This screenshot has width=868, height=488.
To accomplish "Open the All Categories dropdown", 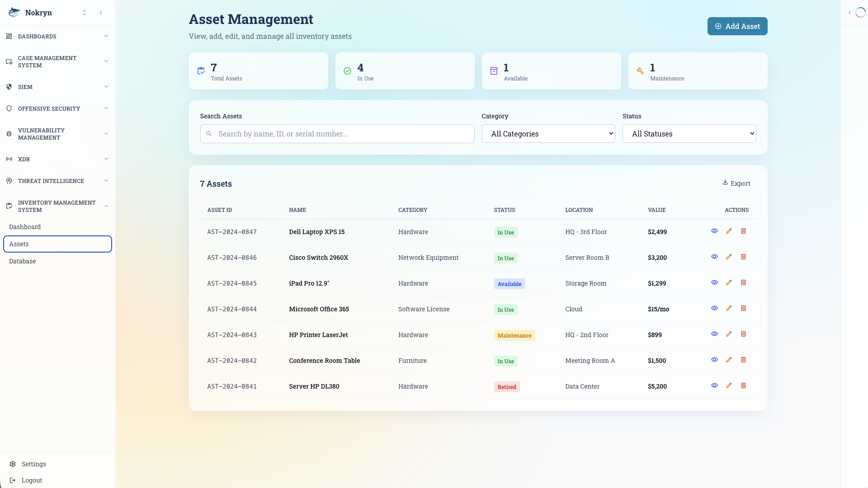I will (548, 133).
